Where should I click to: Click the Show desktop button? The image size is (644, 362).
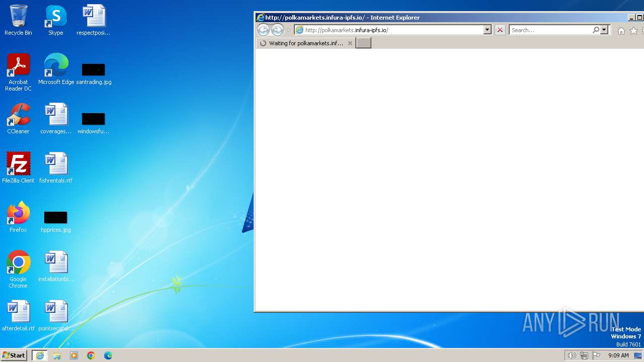point(638,355)
